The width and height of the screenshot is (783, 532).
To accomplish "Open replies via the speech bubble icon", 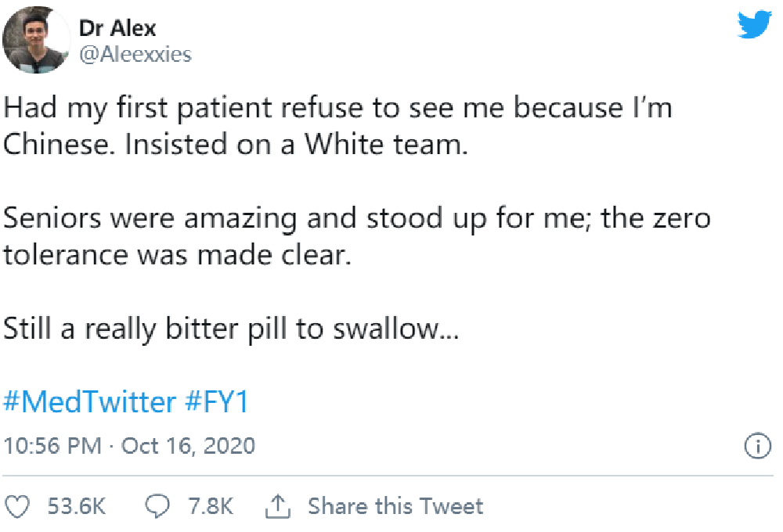I will tap(157, 506).
